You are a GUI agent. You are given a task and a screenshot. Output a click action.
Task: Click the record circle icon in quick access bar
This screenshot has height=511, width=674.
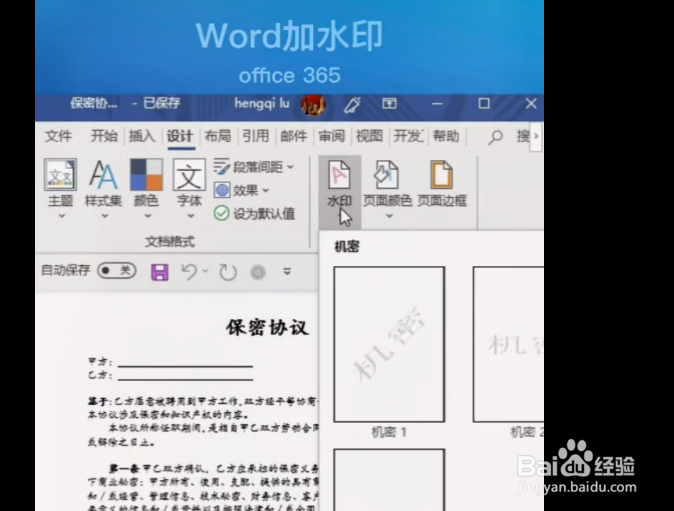(258, 272)
